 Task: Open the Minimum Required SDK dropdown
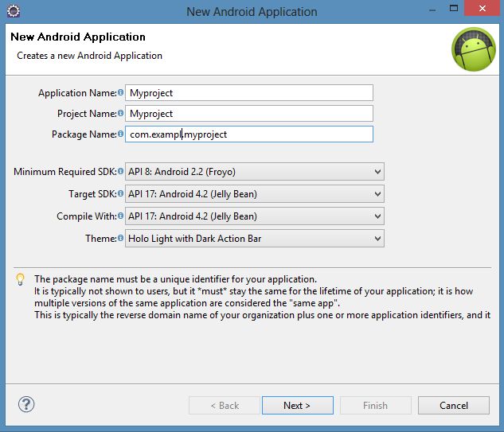point(254,172)
